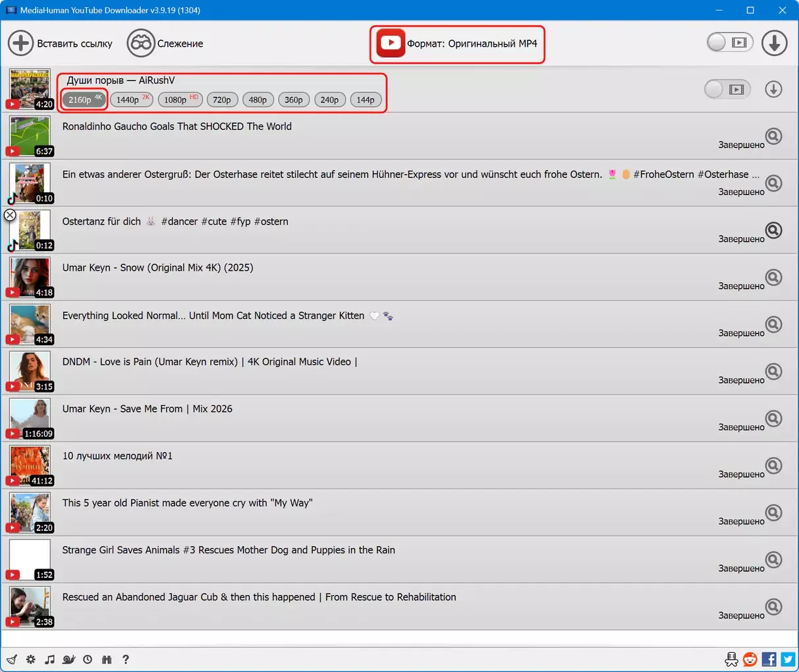799x672 pixels.
Task: Remove Ostertanz für dich item with X
Action: click(10, 215)
